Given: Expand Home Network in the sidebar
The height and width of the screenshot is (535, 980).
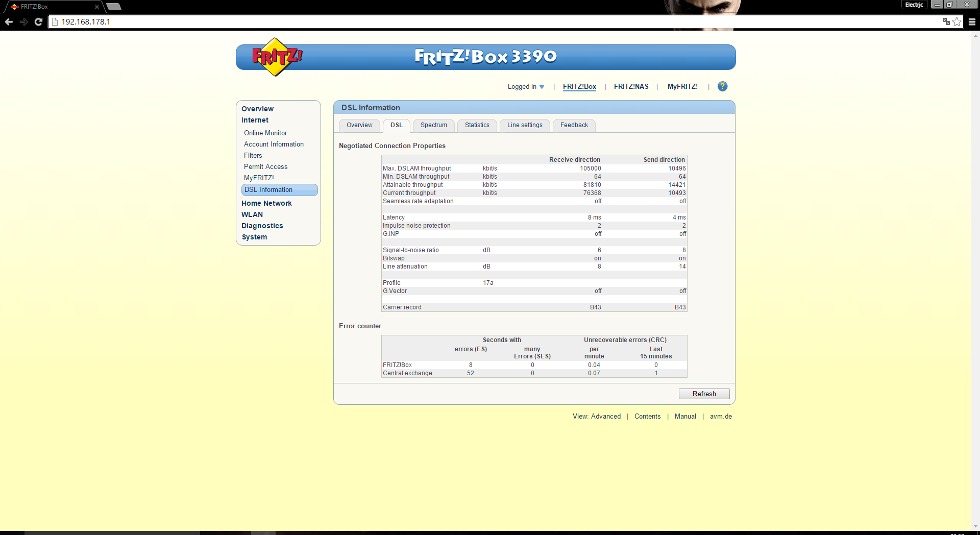Looking at the screenshot, I should click(266, 203).
